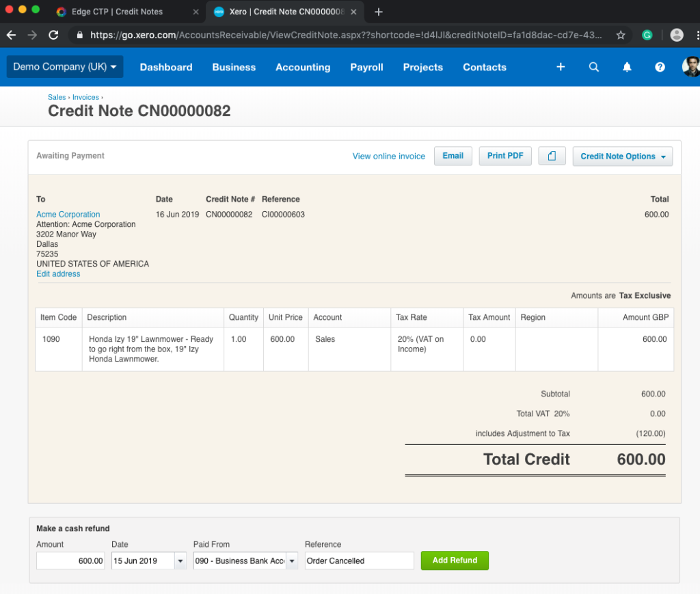Click the Email button

pyautogui.click(x=453, y=156)
